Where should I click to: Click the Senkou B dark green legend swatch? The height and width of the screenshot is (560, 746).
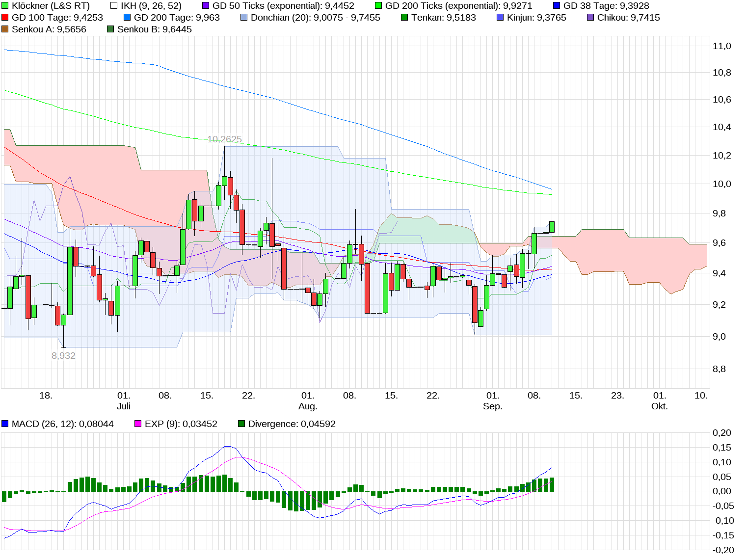click(110, 29)
